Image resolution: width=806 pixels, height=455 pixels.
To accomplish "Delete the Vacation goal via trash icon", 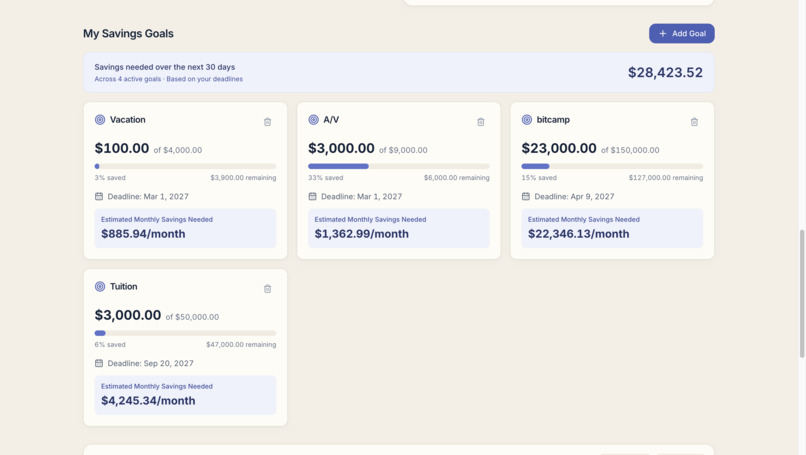I will [267, 122].
